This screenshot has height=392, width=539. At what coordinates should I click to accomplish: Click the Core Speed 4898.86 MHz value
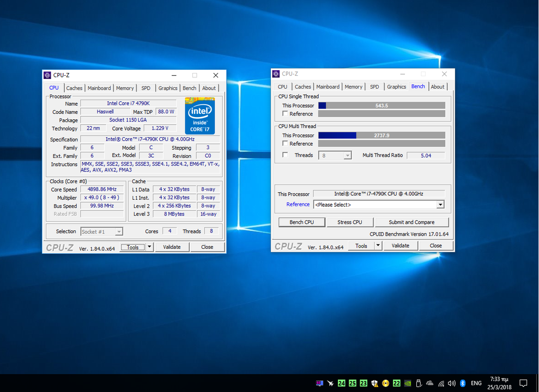click(102, 189)
